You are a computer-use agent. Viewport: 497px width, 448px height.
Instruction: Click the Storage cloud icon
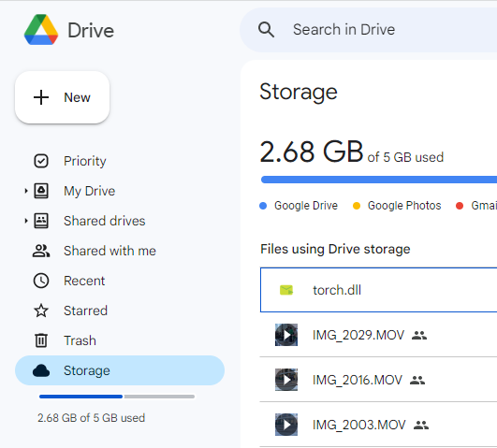41,370
